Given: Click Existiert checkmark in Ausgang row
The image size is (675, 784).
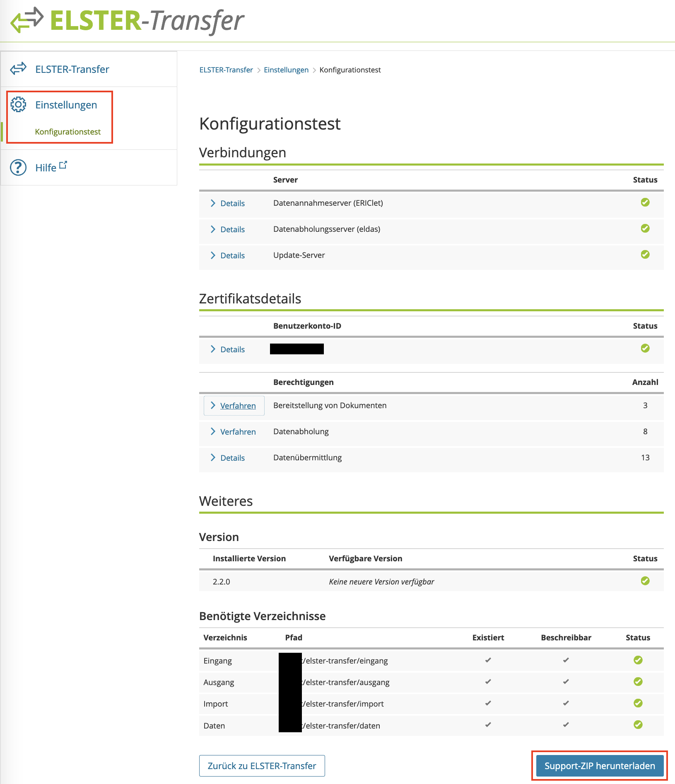Looking at the screenshot, I should [488, 682].
